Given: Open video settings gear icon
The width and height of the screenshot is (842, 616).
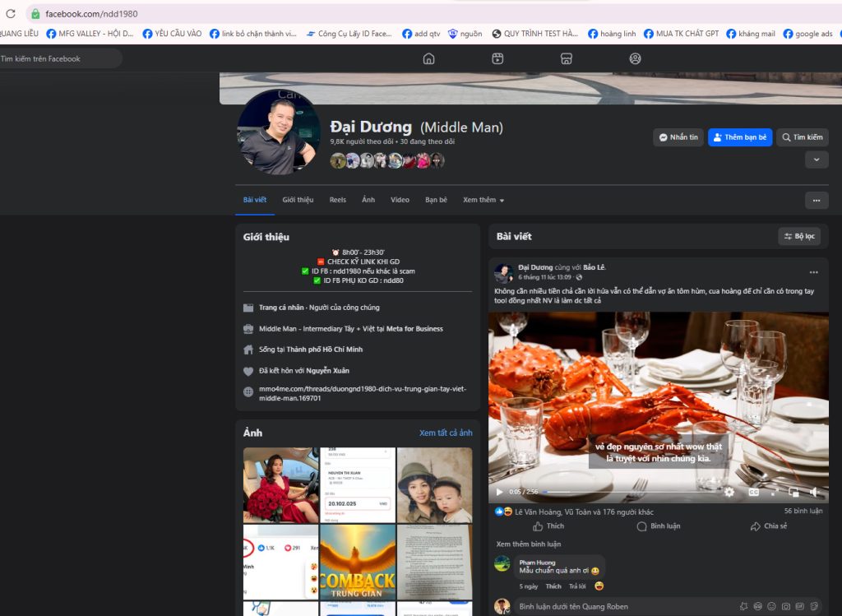Looking at the screenshot, I should [729, 492].
